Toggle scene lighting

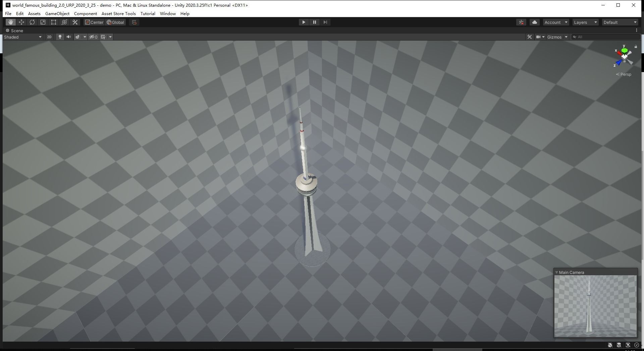pyautogui.click(x=60, y=37)
